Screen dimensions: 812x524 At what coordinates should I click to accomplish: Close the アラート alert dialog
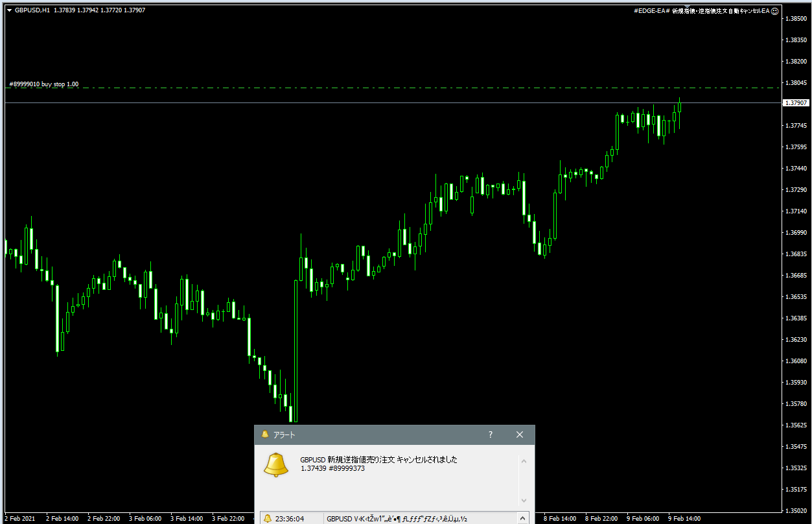pos(519,435)
